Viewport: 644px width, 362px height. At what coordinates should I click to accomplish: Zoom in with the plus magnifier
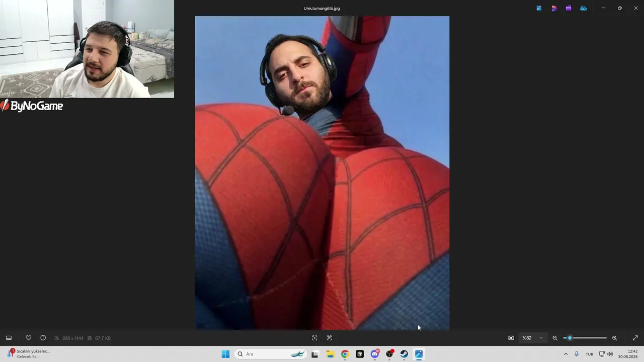point(614,338)
